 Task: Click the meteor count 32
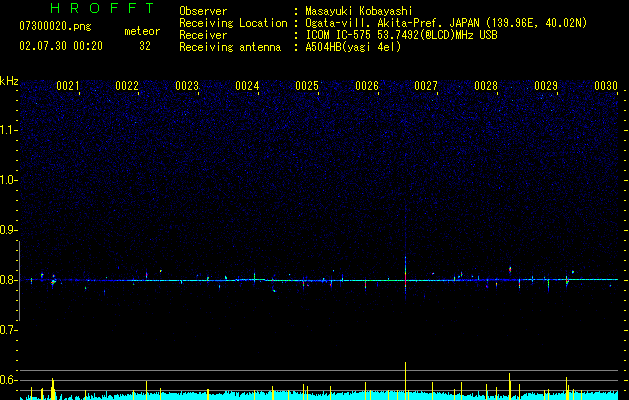point(145,46)
